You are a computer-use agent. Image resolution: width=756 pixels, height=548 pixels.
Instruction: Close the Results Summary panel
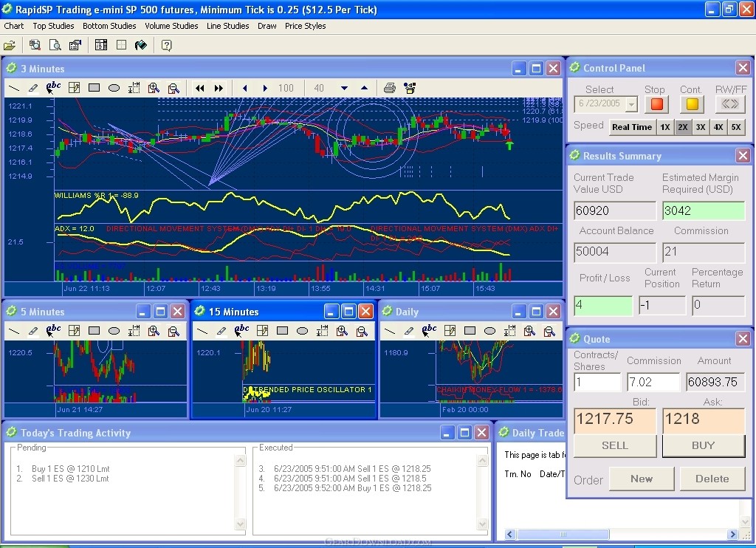point(743,155)
